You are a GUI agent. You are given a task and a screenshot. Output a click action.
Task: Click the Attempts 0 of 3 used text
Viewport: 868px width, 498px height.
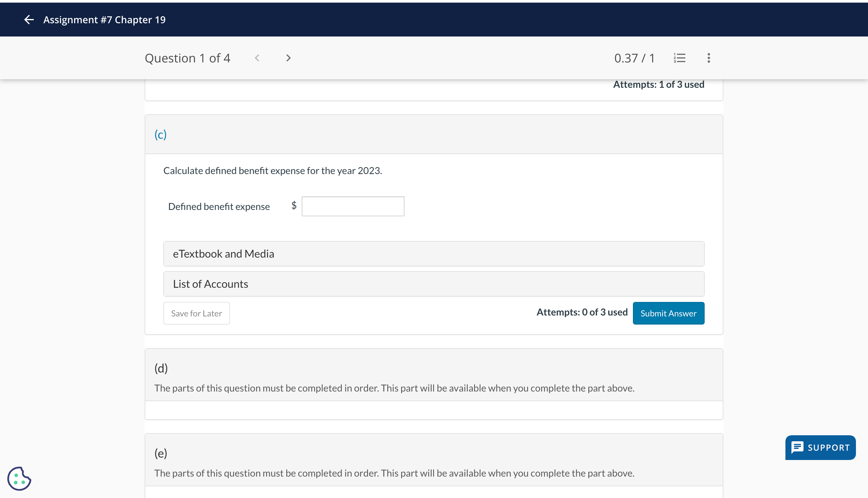582,312
